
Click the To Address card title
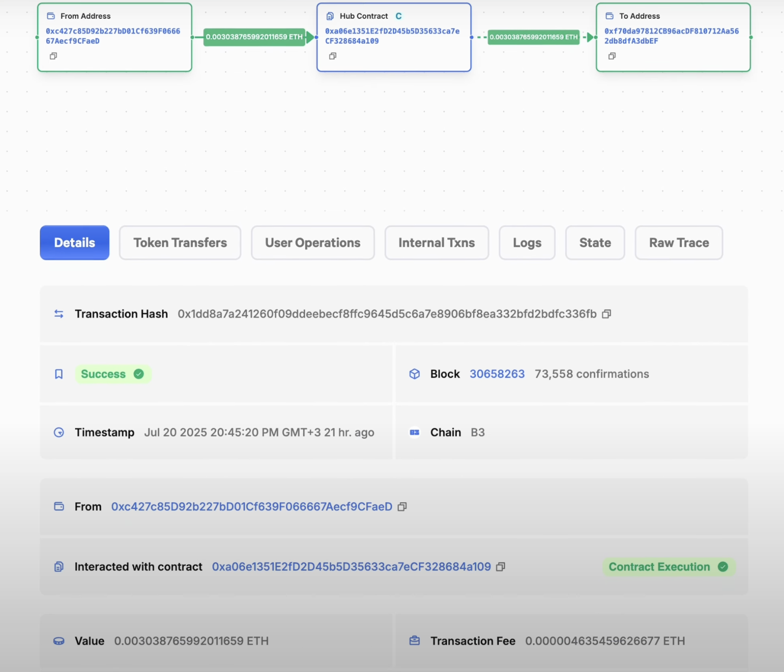pyautogui.click(x=639, y=16)
